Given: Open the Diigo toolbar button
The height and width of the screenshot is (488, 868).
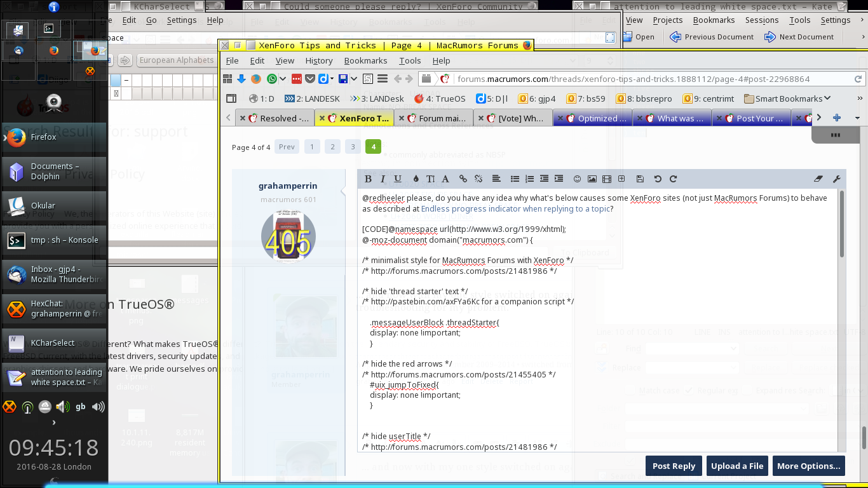Looking at the screenshot, I should (323, 79).
